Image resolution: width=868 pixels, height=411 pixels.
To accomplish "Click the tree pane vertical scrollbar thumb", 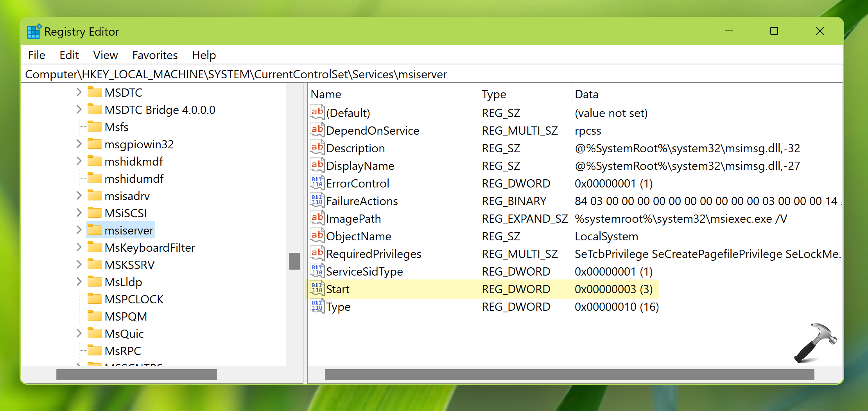I will tap(294, 261).
